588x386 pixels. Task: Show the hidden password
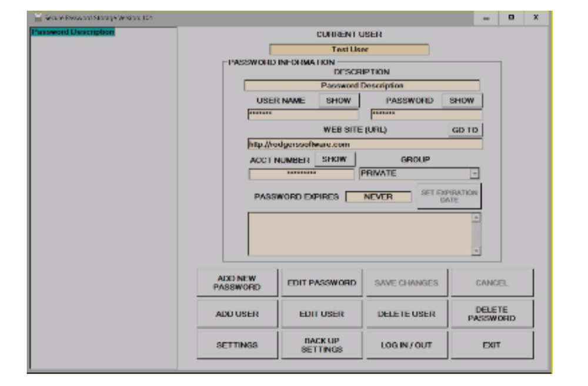pyautogui.click(x=462, y=101)
